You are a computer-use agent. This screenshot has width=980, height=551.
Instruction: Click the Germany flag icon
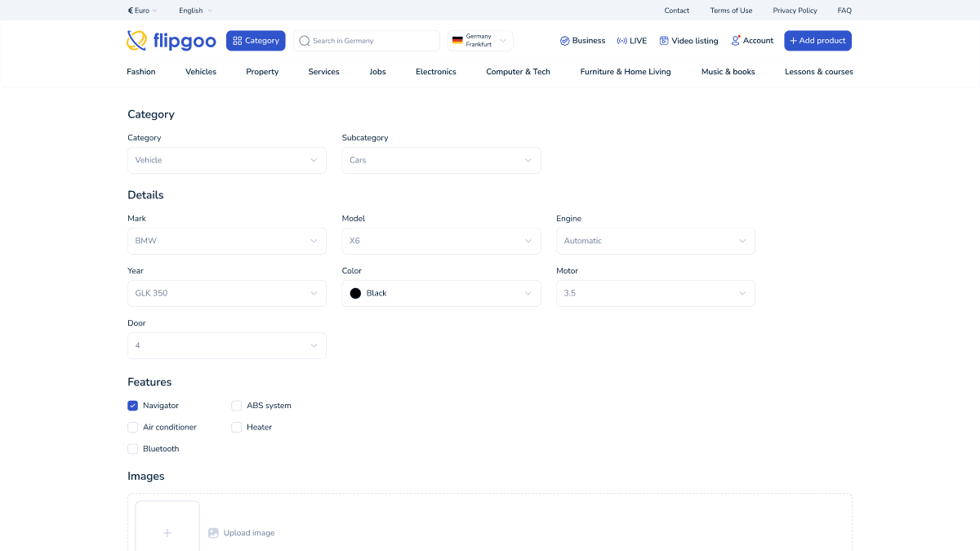point(457,41)
